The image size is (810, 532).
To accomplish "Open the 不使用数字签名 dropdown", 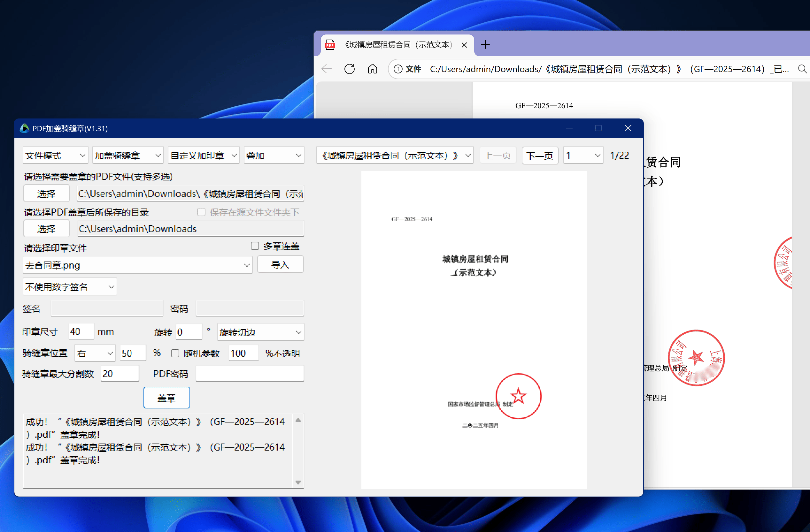I will tap(70, 287).
